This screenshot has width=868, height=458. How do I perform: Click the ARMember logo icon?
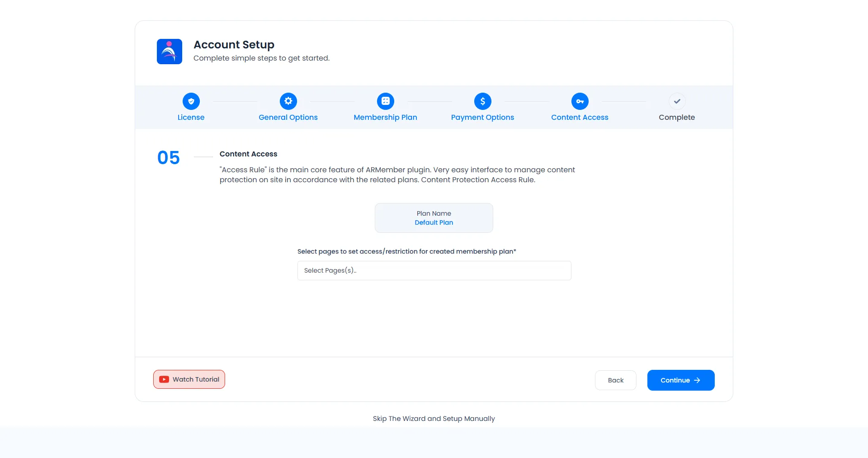pyautogui.click(x=169, y=52)
